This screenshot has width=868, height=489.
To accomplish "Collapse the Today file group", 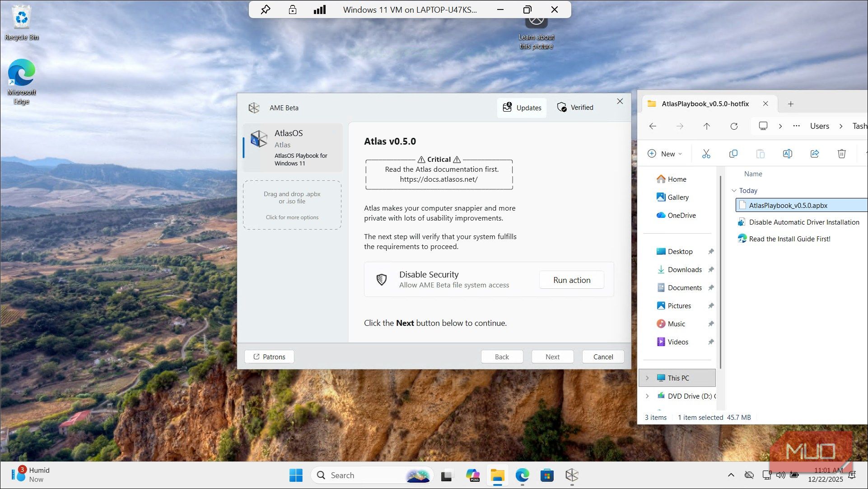I will tap(734, 191).
